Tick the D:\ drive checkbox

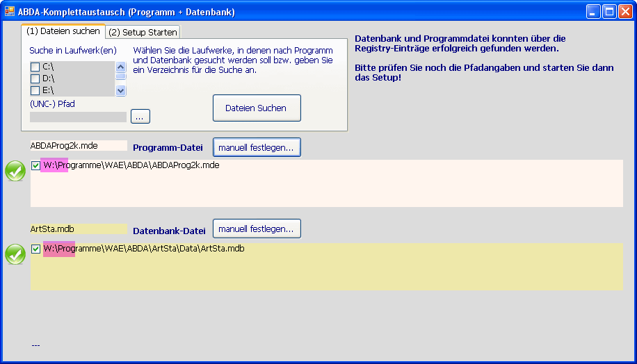[x=35, y=78]
